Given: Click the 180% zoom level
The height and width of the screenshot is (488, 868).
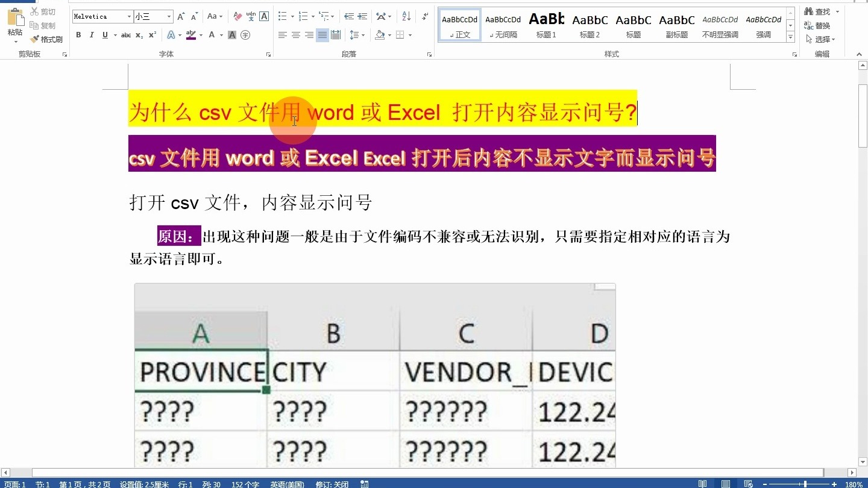Looking at the screenshot, I should tap(854, 484).
